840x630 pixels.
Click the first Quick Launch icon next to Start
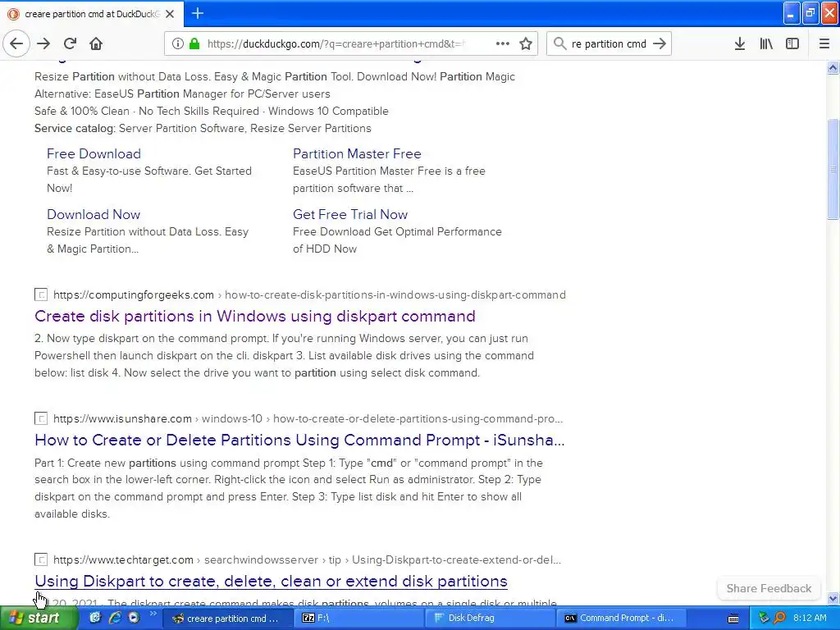[x=95, y=618]
